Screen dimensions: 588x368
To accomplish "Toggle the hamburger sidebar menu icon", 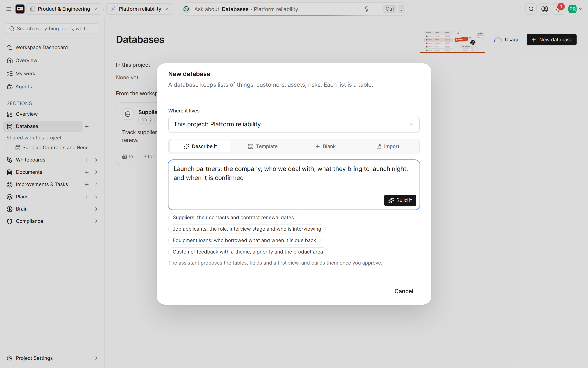I will [9, 9].
